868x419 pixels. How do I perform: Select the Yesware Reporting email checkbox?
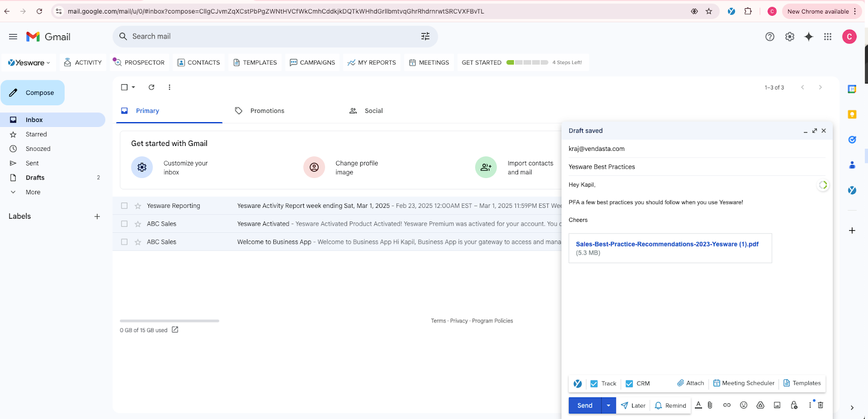tap(124, 206)
